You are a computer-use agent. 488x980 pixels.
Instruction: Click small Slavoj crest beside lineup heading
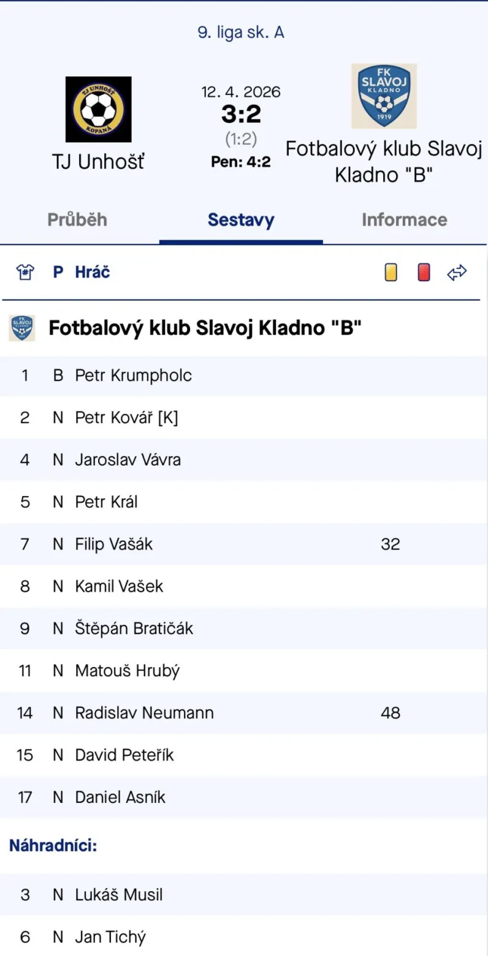(22, 328)
